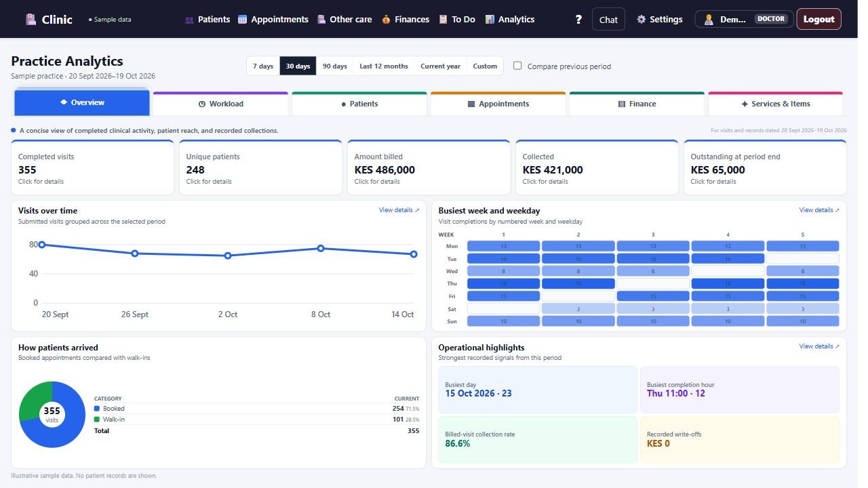868x488 pixels.
Task: Click the Finances money bag icon
Action: (386, 20)
